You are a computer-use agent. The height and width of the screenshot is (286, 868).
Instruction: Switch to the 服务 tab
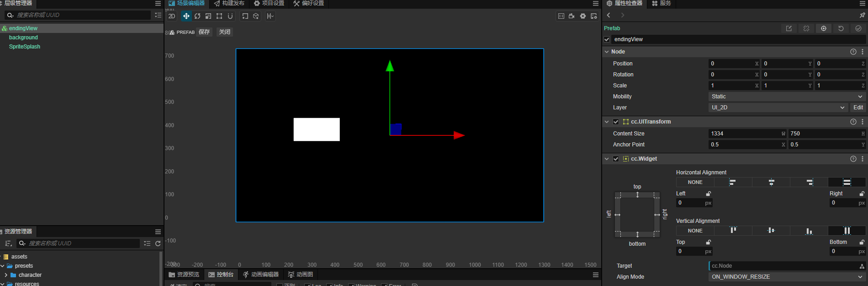(x=662, y=4)
